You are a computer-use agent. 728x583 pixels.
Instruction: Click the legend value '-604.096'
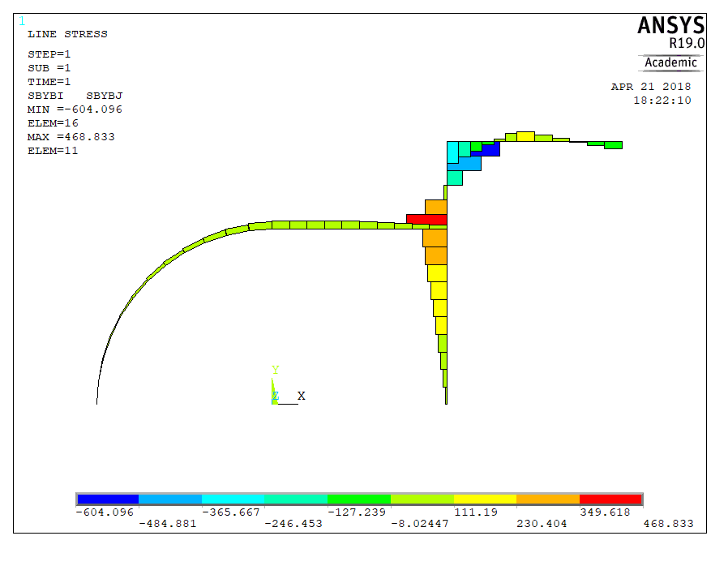point(105,512)
